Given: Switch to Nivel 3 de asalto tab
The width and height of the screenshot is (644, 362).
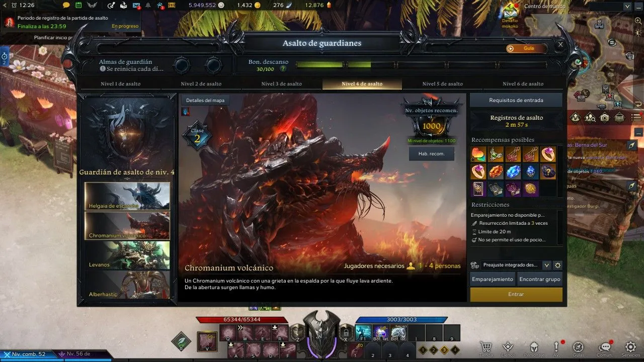Looking at the screenshot, I should coord(282,84).
